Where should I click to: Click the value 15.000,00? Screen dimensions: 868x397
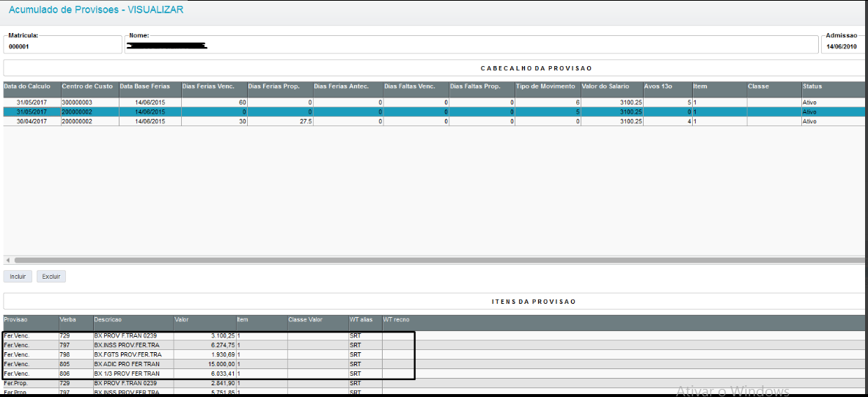(x=221, y=364)
